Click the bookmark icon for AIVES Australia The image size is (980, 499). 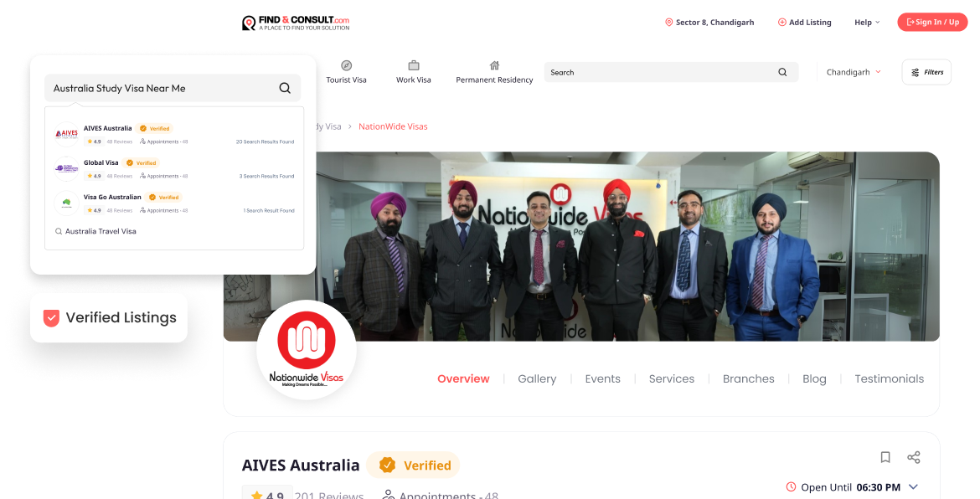coord(885,457)
